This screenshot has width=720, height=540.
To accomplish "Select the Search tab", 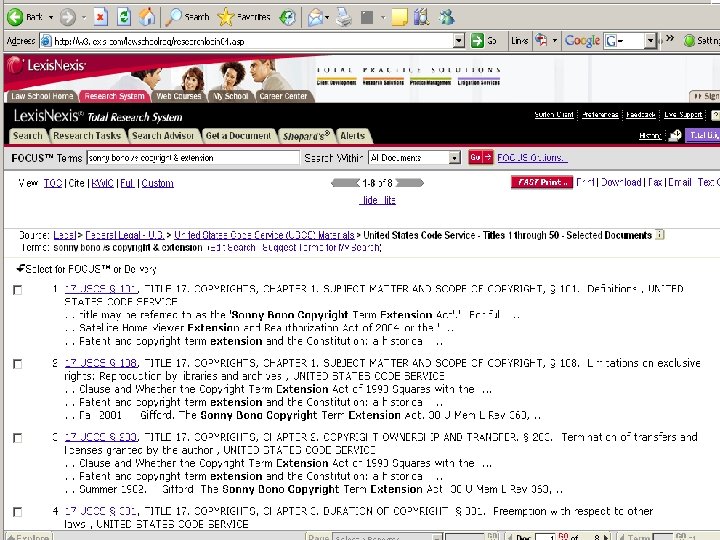I will click(28, 135).
